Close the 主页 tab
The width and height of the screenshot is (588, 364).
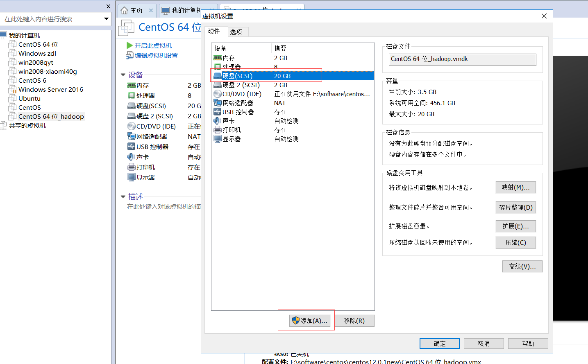[151, 10]
